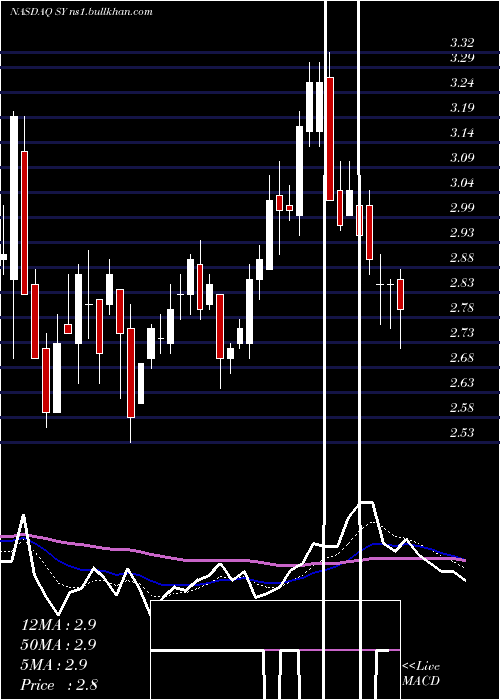Click the red candle with the lowest wick near 2.53

pos(131,373)
